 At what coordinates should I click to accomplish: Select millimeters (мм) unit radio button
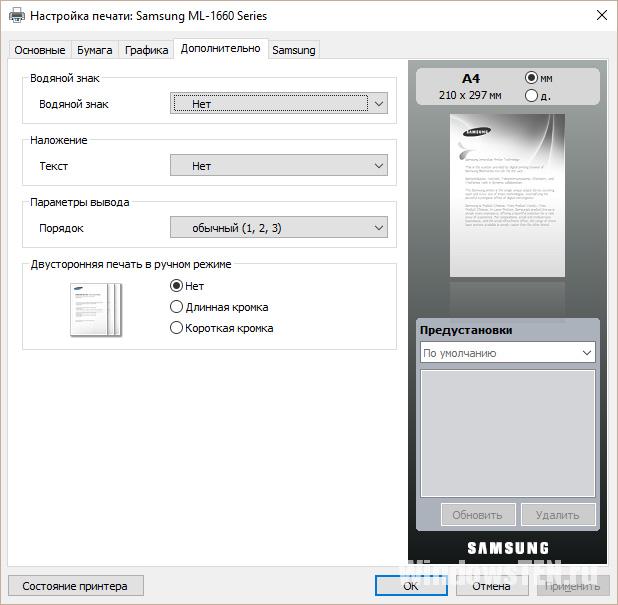[531, 78]
